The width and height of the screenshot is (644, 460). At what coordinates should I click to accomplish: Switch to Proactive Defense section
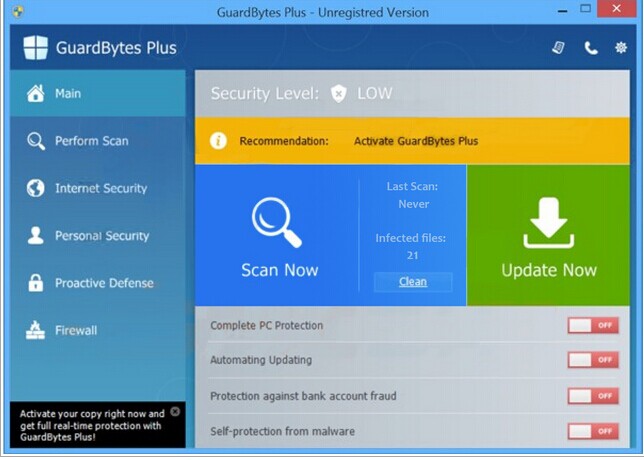98,283
